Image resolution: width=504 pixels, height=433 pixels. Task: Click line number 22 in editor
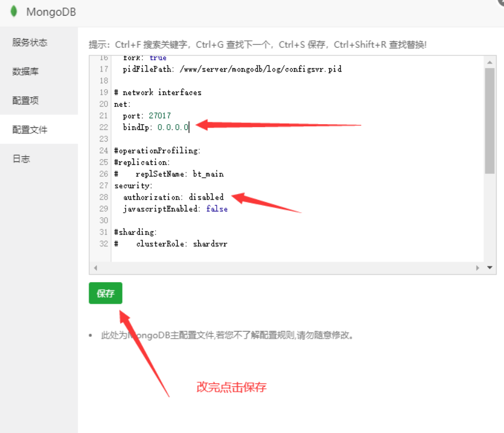(103, 127)
